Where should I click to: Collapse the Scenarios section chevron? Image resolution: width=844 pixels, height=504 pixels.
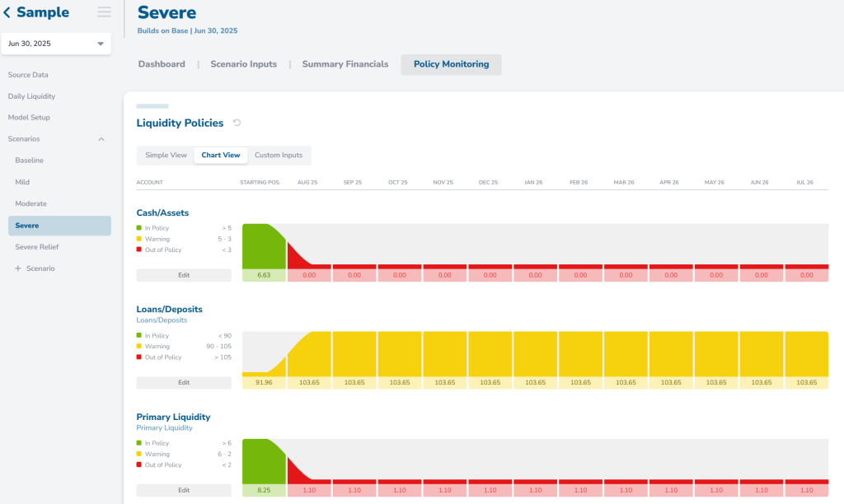[101, 139]
